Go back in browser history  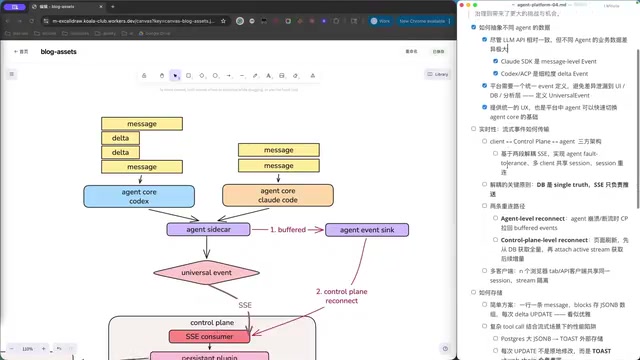click(8, 21)
